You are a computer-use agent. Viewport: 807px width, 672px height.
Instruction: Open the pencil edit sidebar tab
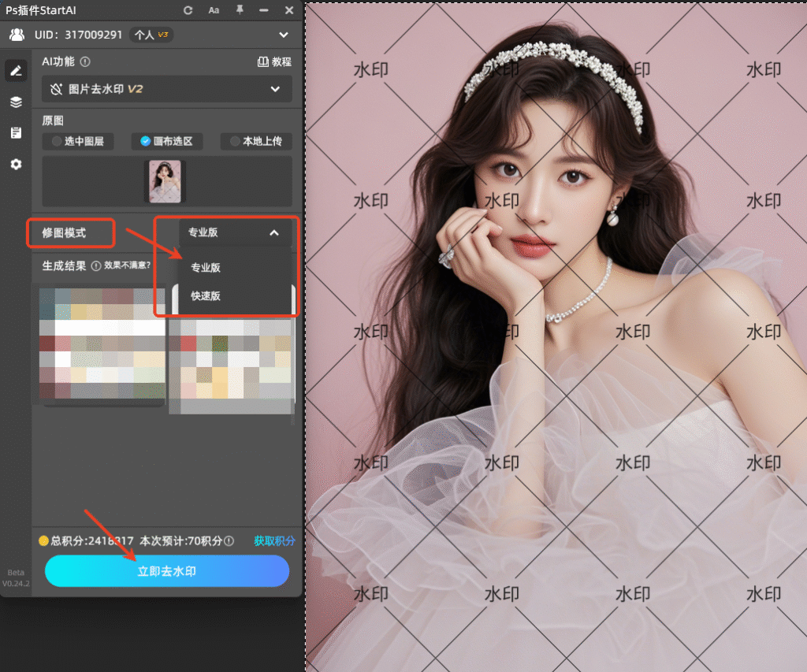[16, 70]
